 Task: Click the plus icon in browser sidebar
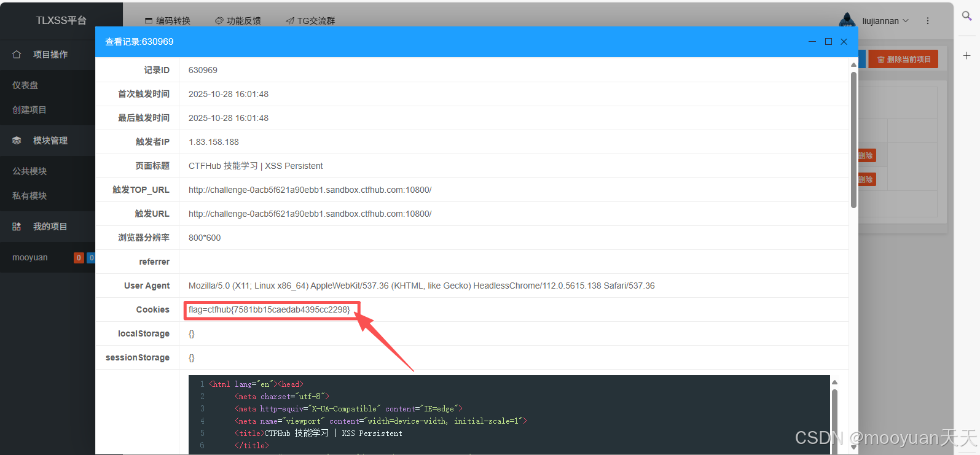point(966,56)
